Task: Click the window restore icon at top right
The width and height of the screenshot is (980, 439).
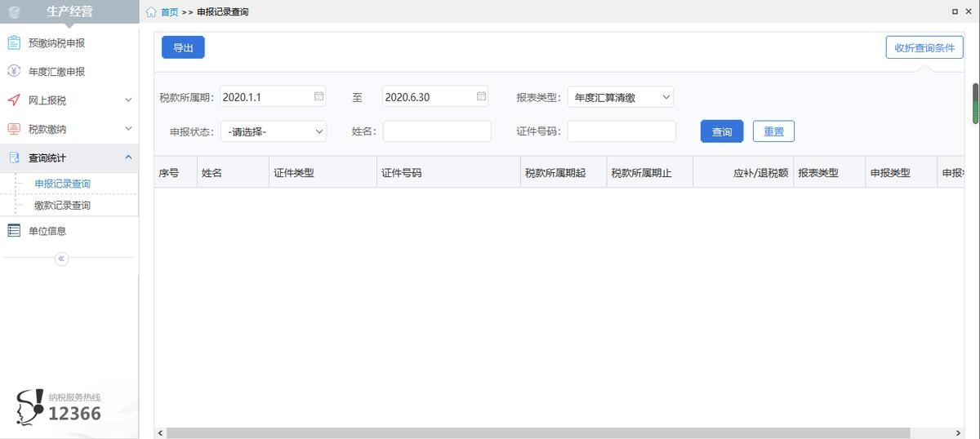Action: pyautogui.click(x=955, y=11)
